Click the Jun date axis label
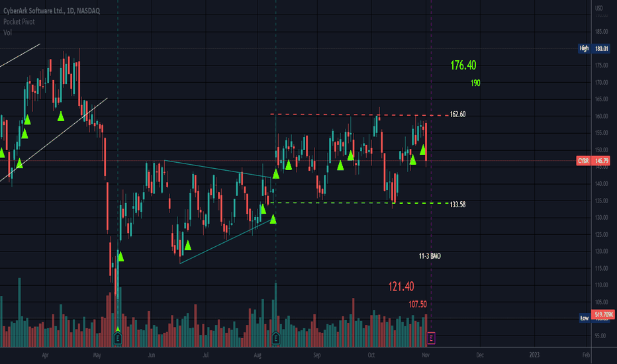 152,355
